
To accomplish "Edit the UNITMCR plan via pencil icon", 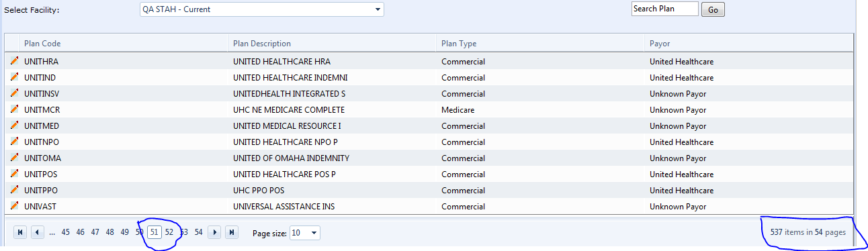I will (14, 109).
